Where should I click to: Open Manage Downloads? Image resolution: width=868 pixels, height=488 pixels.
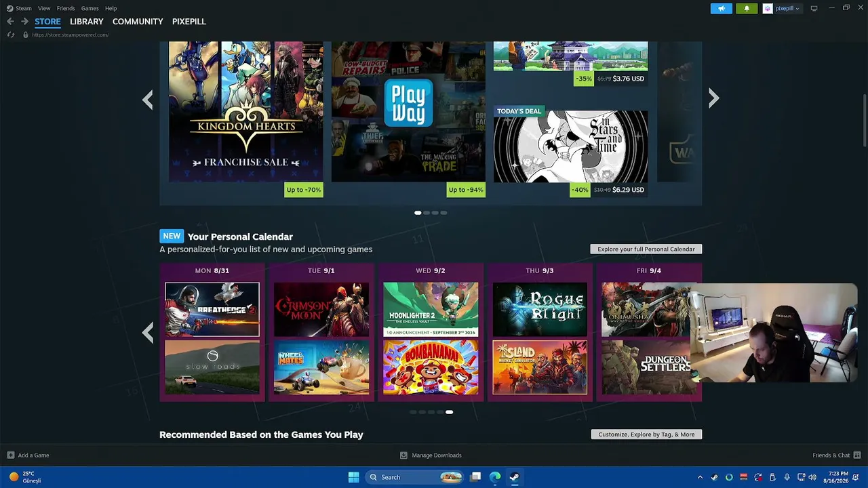click(431, 455)
